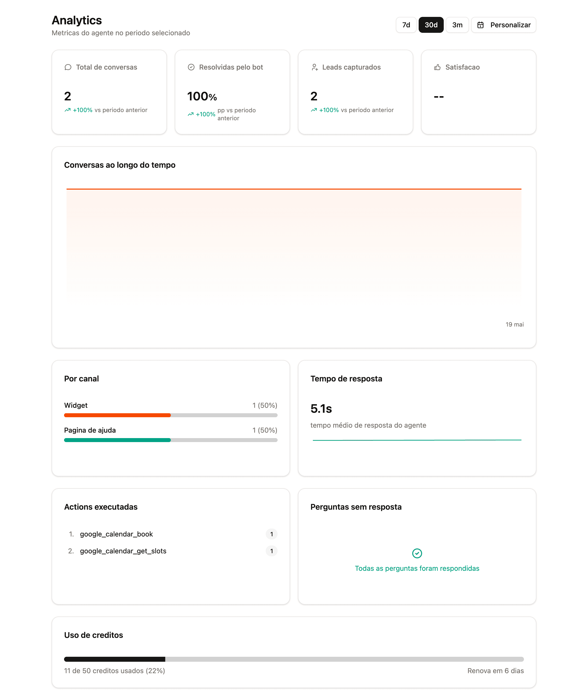Click the Uso de creditos progress bar

[x=294, y=659]
